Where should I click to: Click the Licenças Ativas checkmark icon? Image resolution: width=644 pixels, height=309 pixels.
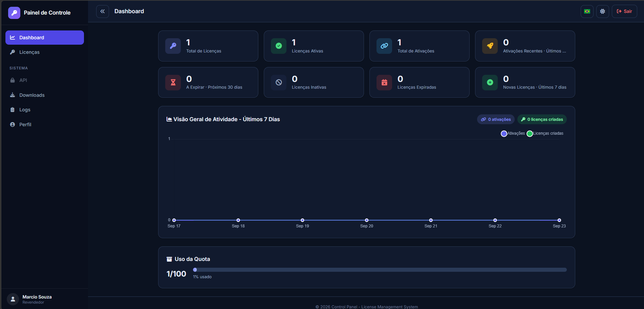[x=279, y=46]
